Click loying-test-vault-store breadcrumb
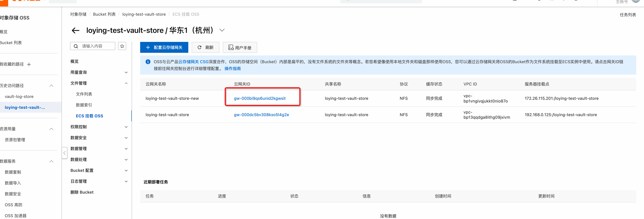The width and height of the screenshot is (644, 219). 144,14
